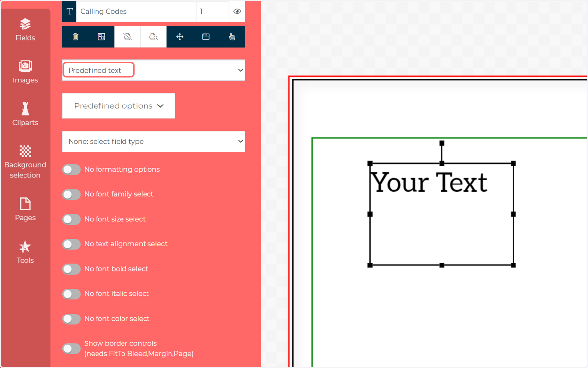Click the text field type T icon
This screenshot has width=588, height=368.
[70, 11]
